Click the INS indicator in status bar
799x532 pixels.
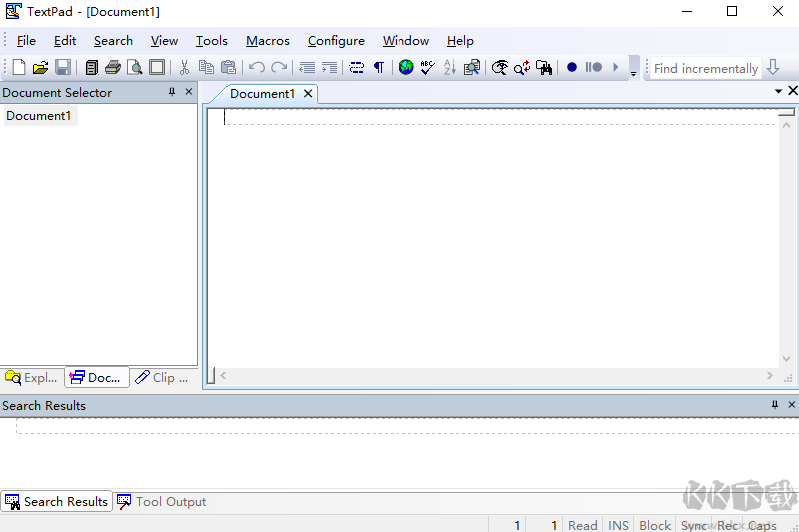click(618, 525)
